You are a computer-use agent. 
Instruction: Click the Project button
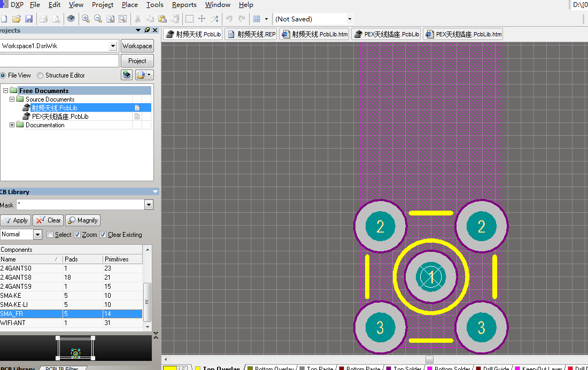tap(137, 61)
